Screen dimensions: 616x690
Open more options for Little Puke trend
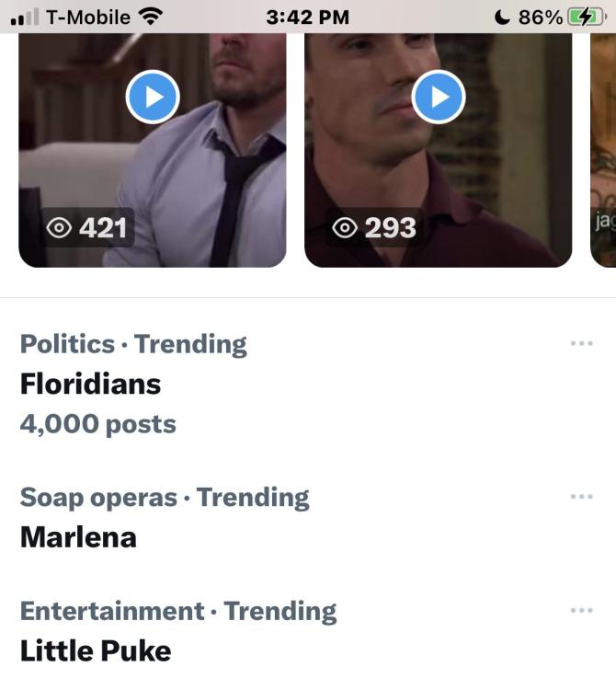click(581, 611)
